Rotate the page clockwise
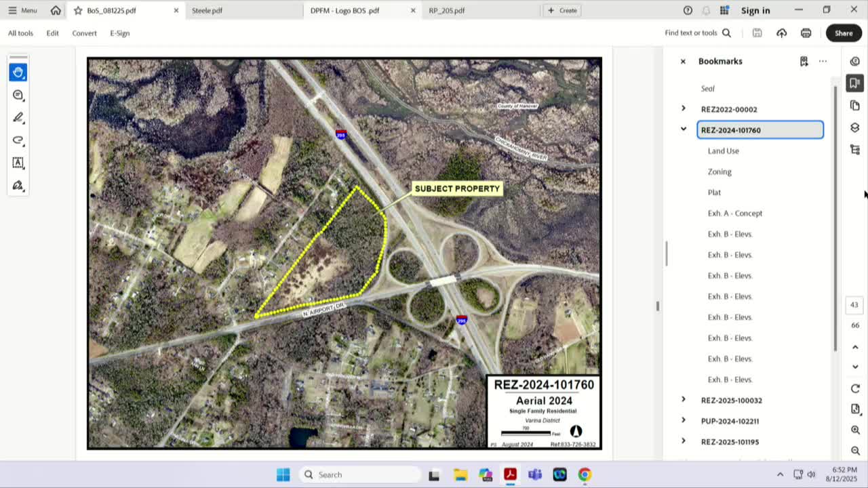868x488 pixels. pos(855,388)
